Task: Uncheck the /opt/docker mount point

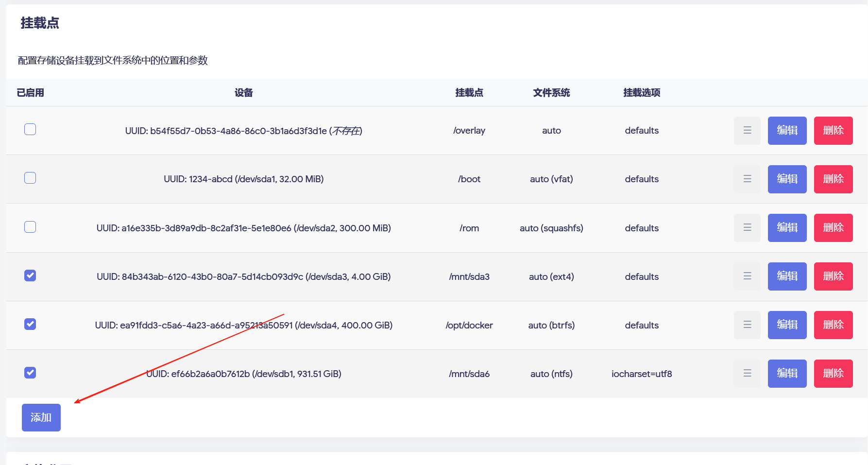Action: point(30,324)
